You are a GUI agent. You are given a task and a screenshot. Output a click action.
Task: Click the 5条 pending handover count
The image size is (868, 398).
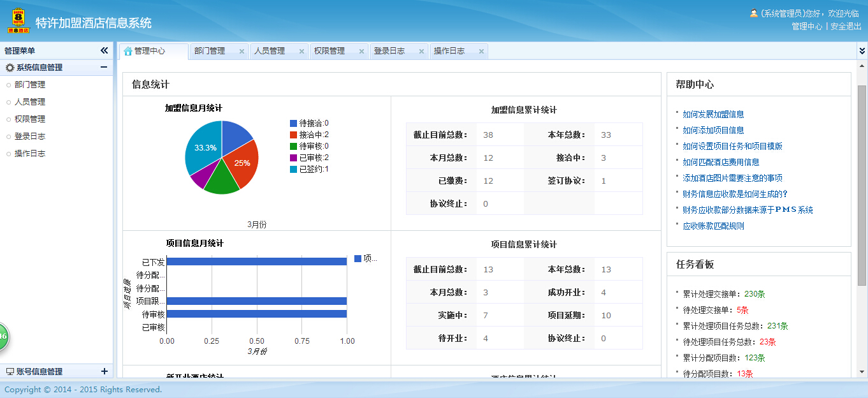coord(742,310)
